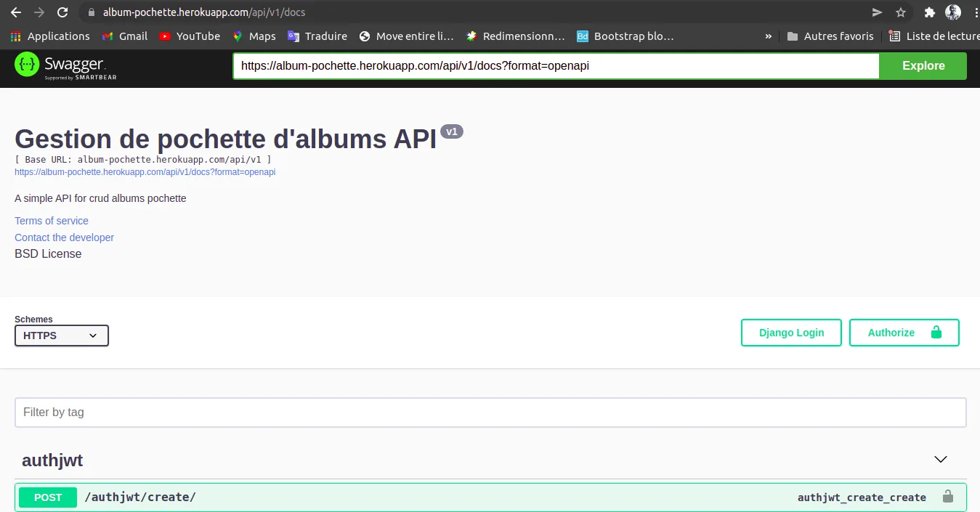Open the Schemes HTTPS dropdown
This screenshot has width=980, height=512.
point(62,336)
